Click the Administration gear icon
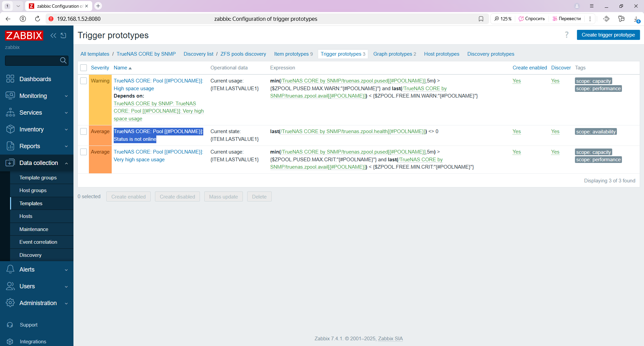Screen dimensions: 644x346 click(10, 303)
